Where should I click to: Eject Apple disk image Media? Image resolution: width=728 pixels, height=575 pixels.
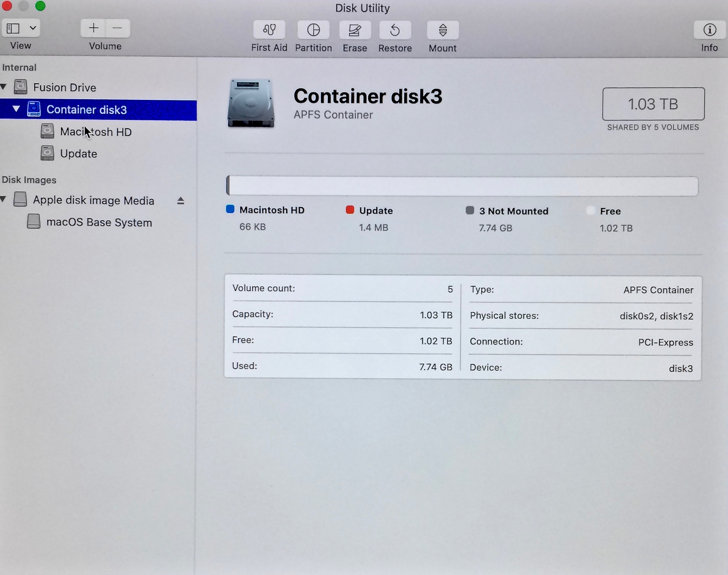click(x=181, y=201)
